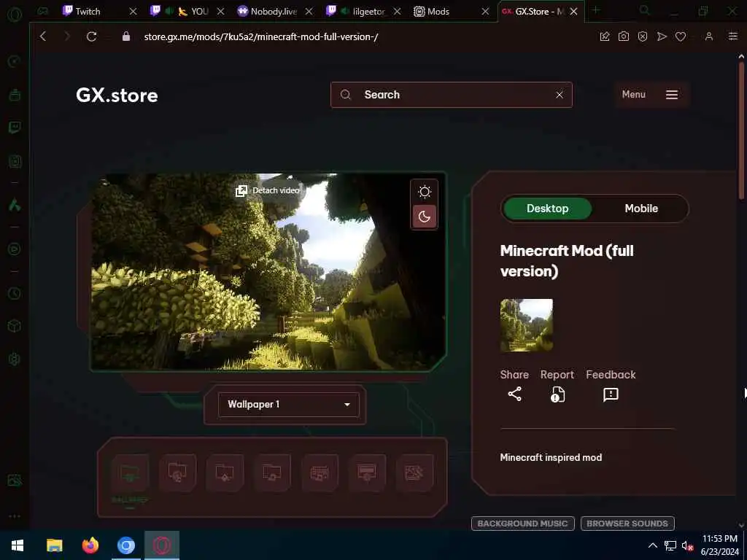Open the Opera main menu logo

click(15, 15)
